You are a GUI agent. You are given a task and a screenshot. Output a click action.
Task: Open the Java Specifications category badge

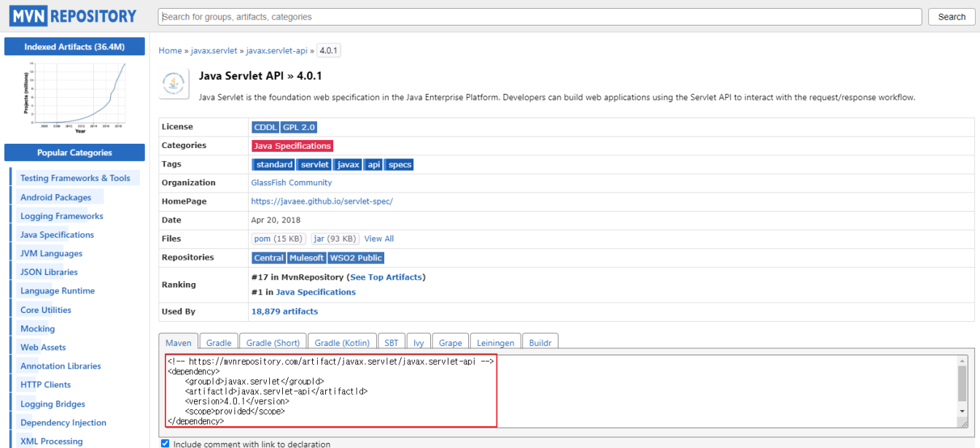[292, 146]
